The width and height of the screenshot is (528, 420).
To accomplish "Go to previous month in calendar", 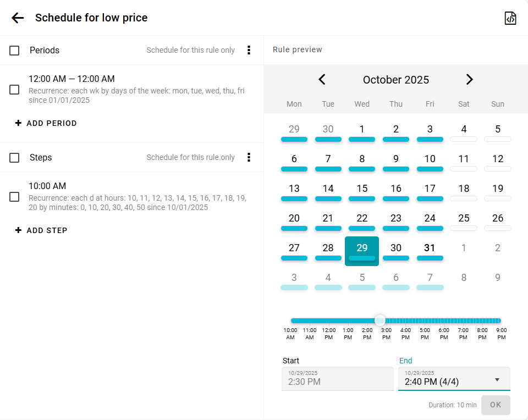I will click(x=322, y=80).
